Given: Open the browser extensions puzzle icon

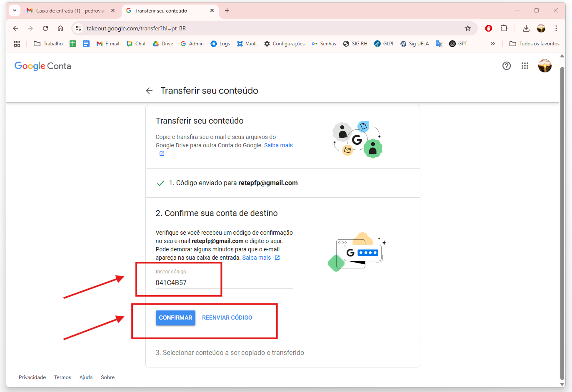Looking at the screenshot, I should [x=504, y=28].
